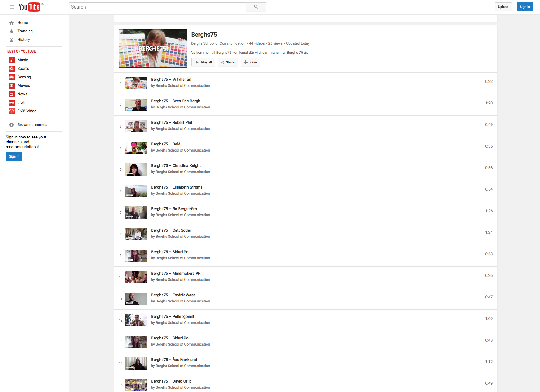Click the YouTube logo

click(x=29, y=7)
